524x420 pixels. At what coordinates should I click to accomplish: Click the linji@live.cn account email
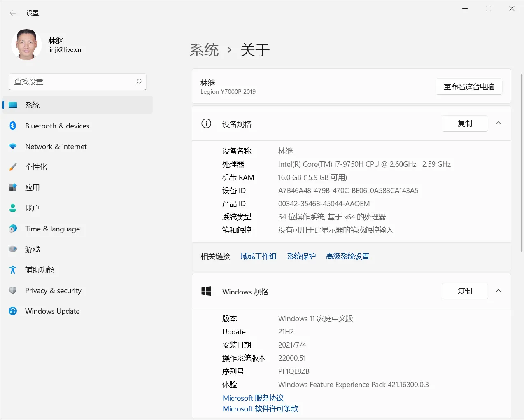click(x=65, y=50)
